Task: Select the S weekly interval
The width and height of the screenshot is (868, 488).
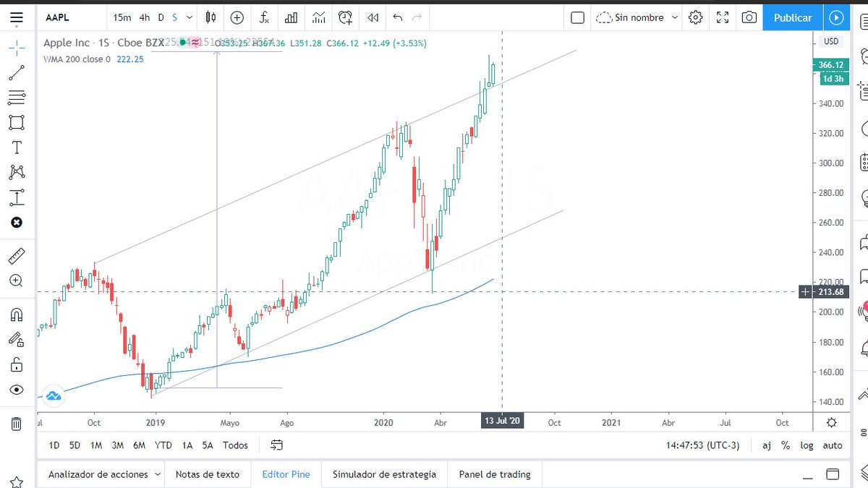Action: pyautogui.click(x=175, y=17)
